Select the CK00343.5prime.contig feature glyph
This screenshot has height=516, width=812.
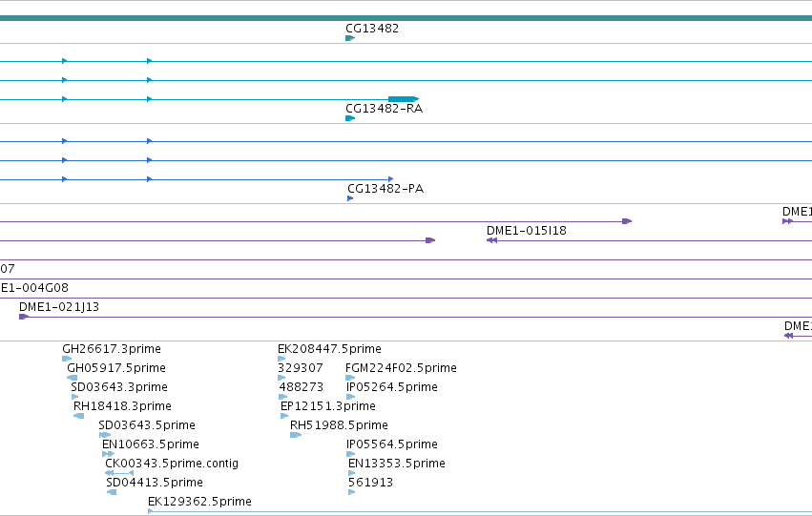click(119, 473)
